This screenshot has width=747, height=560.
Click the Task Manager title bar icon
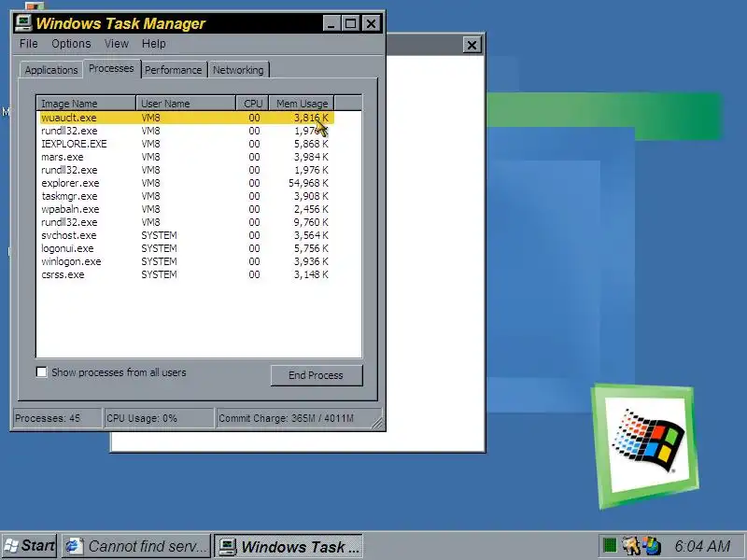[x=23, y=22]
